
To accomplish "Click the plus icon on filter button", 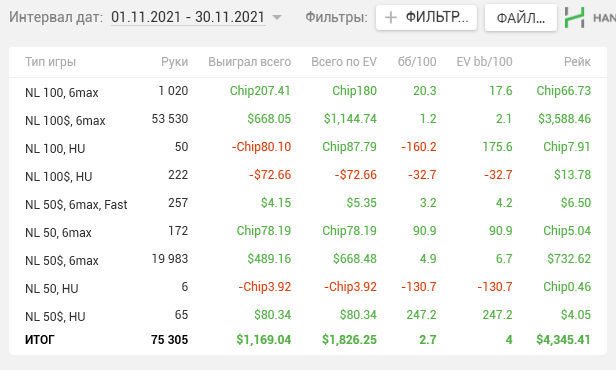I will 390,18.
